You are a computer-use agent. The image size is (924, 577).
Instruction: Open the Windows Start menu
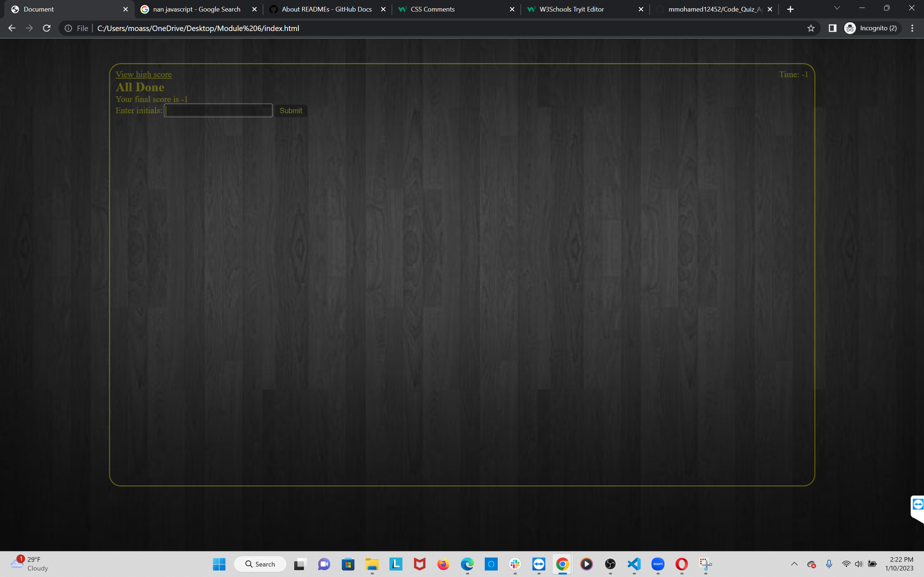tap(219, 564)
